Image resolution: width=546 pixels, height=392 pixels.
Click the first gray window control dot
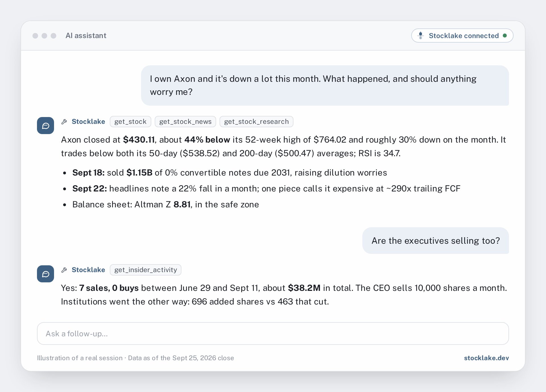click(35, 36)
